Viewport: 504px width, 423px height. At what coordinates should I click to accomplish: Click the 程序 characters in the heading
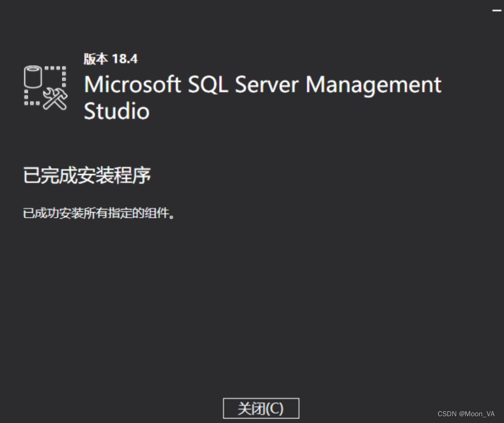132,175
